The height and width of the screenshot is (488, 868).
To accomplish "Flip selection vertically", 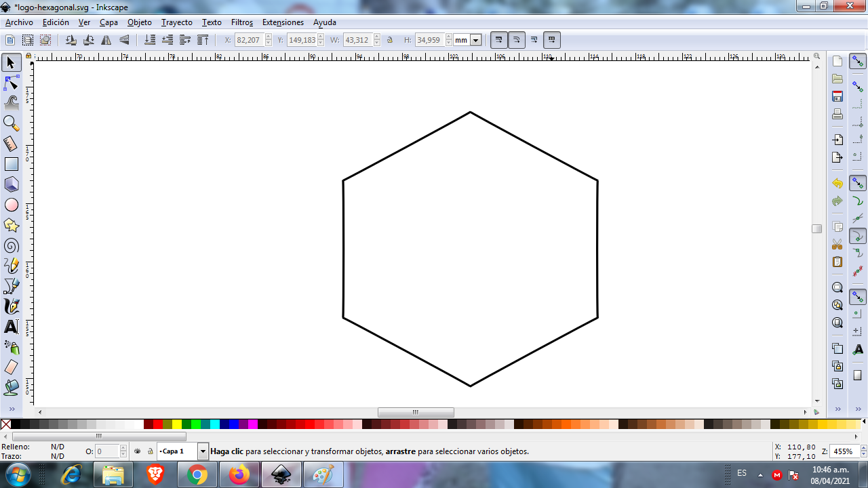I will point(124,40).
